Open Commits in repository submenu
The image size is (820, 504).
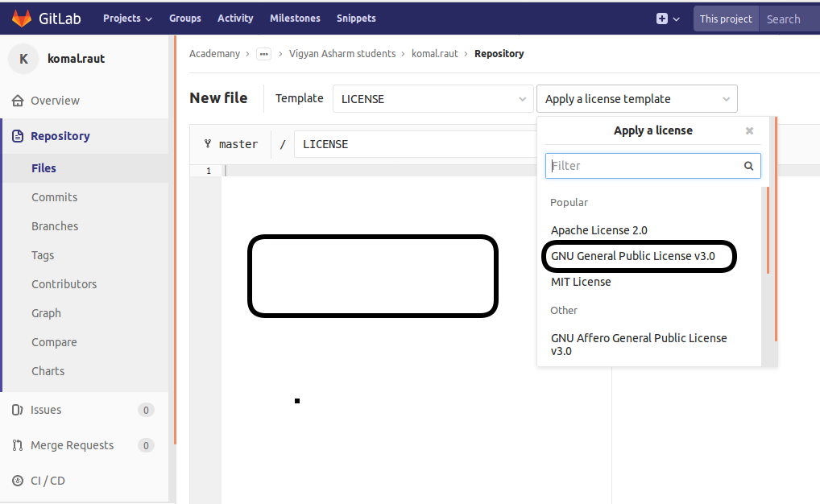55,197
